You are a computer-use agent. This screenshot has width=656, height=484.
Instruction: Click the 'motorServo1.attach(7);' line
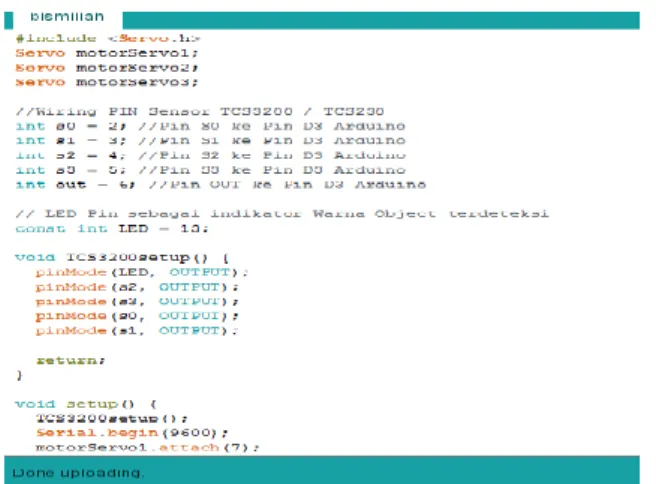pos(147,448)
